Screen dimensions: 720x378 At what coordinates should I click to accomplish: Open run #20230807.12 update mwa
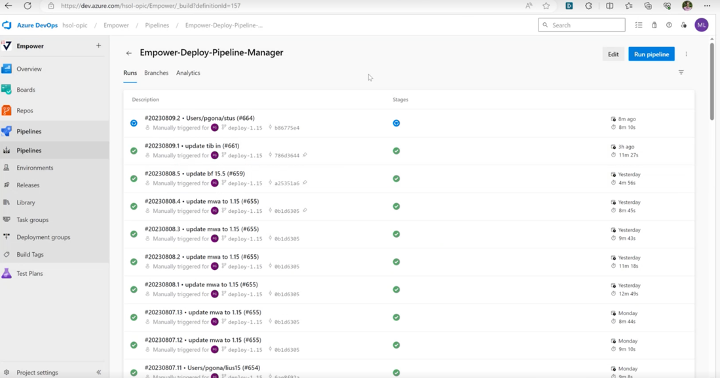coord(203,340)
